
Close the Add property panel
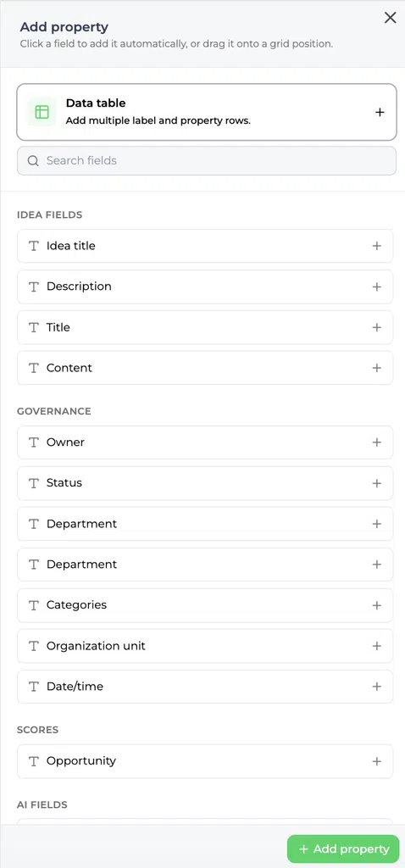[x=390, y=18]
